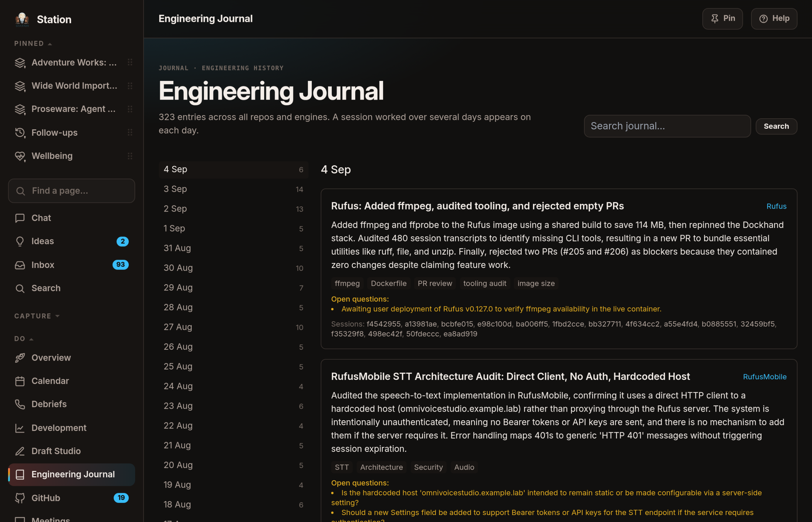Open Development chart item

(72, 428)
